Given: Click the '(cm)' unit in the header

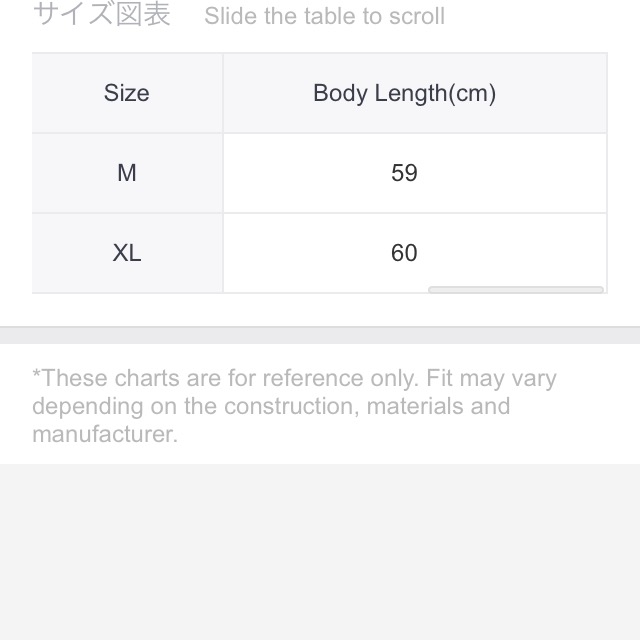Looking at the screenshot, I should tap(472, 93).
